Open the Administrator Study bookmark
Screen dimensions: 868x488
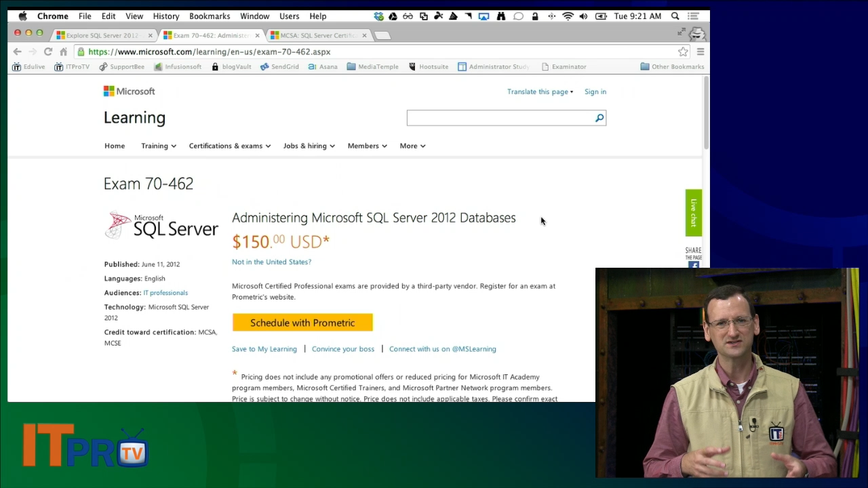[493, 66]
